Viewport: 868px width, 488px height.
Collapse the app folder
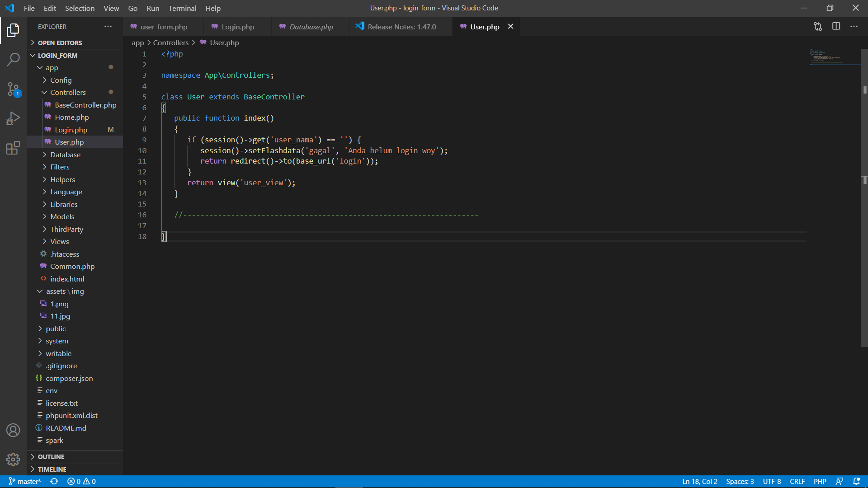pyautogui.click(x=75, y=68)
